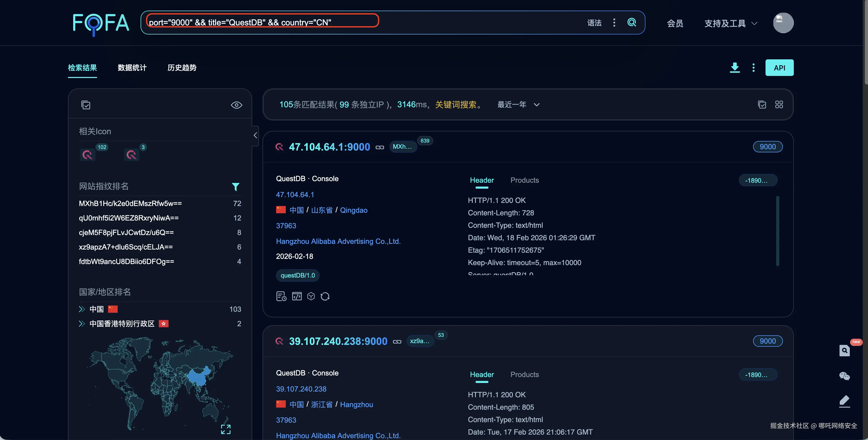The width and height of the screenshot is (868, 440).
Task: Click the search magnifier icon in query bar
Action: (631, 22)
